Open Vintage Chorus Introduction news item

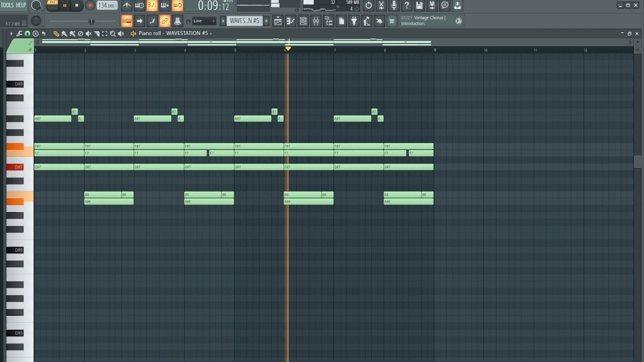[x=423, y=21]
